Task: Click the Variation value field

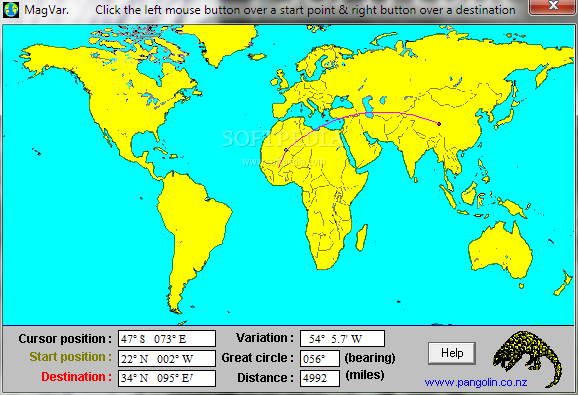Action: [x=342, y=339]
